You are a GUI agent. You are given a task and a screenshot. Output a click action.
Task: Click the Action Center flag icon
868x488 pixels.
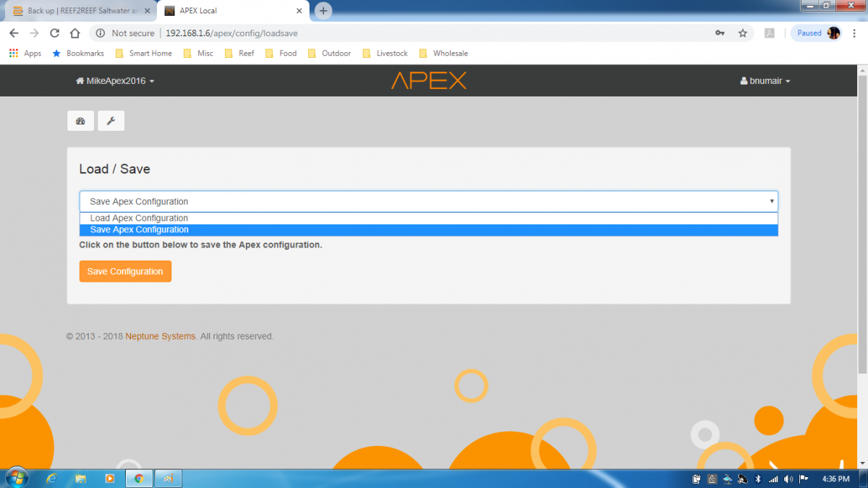coord(804,479)
